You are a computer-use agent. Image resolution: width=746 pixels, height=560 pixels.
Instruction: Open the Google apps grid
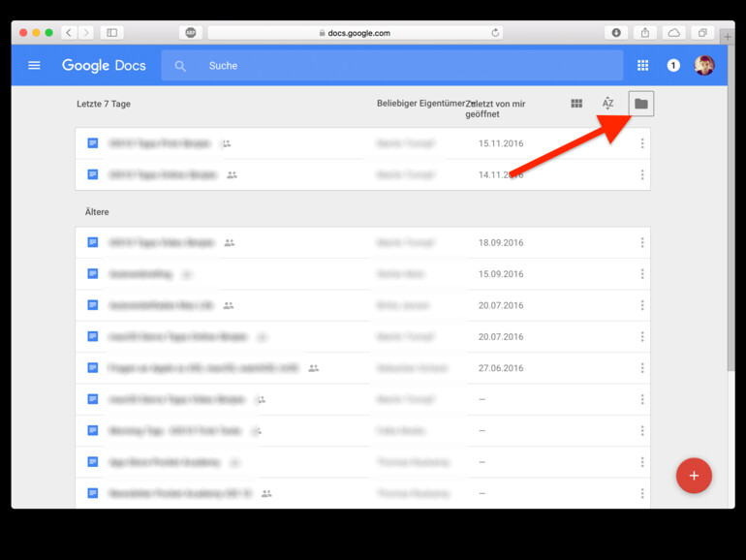tap(642, 66)
